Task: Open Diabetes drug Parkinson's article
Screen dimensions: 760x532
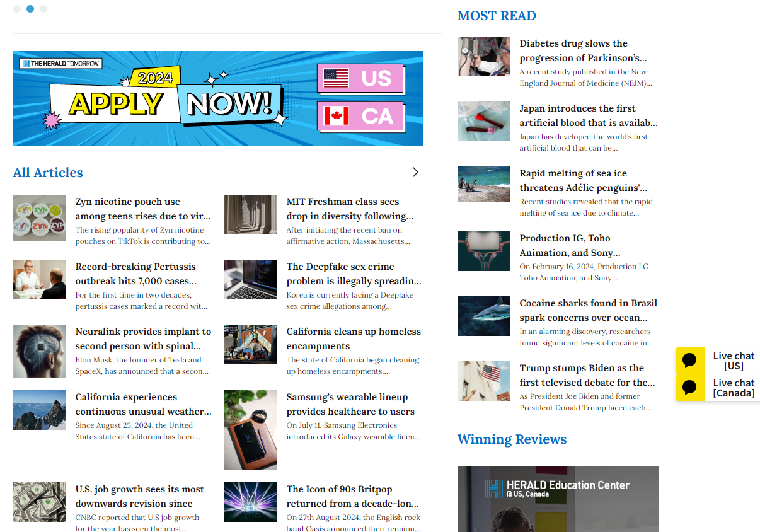Action: coord(583,50)
